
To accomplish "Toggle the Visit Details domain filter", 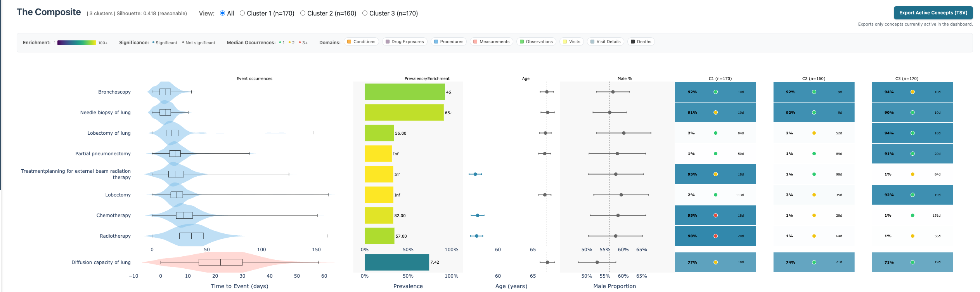I will pyautogui.click(x=605, y=42).
